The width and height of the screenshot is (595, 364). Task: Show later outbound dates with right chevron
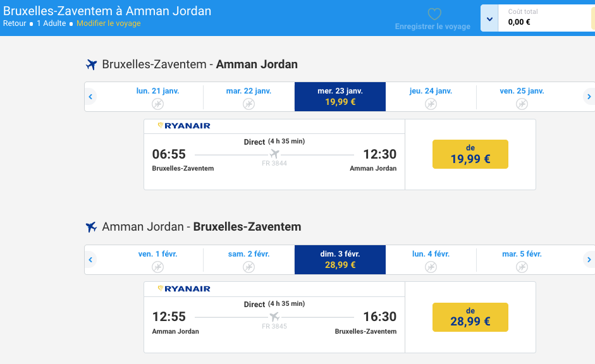coord(589,97)
